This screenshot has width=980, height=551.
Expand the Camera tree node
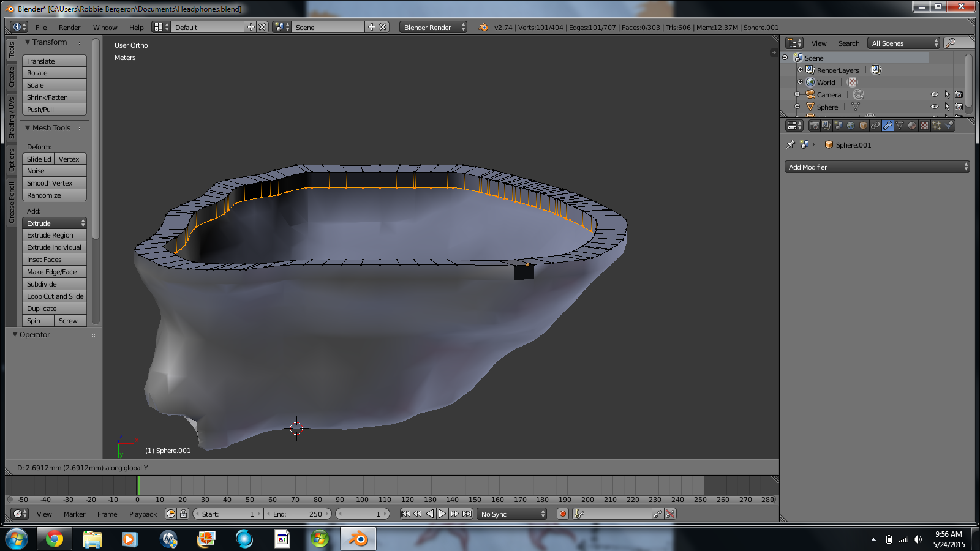click(x=797, y=94)
